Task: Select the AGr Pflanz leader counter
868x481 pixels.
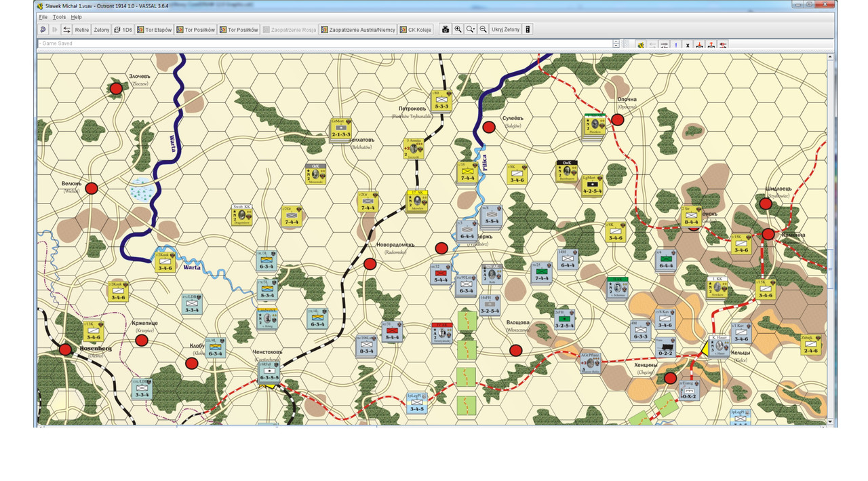Action: 591,363
